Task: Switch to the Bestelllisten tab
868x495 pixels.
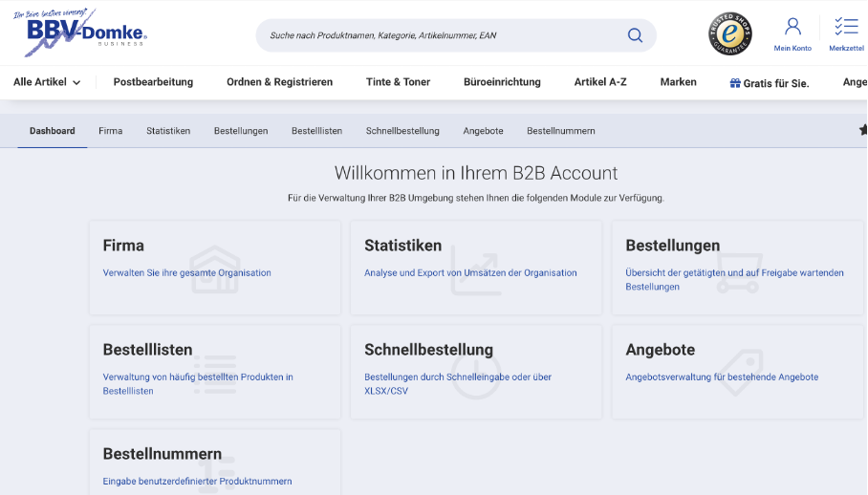Action: click(x=316, y=131)
